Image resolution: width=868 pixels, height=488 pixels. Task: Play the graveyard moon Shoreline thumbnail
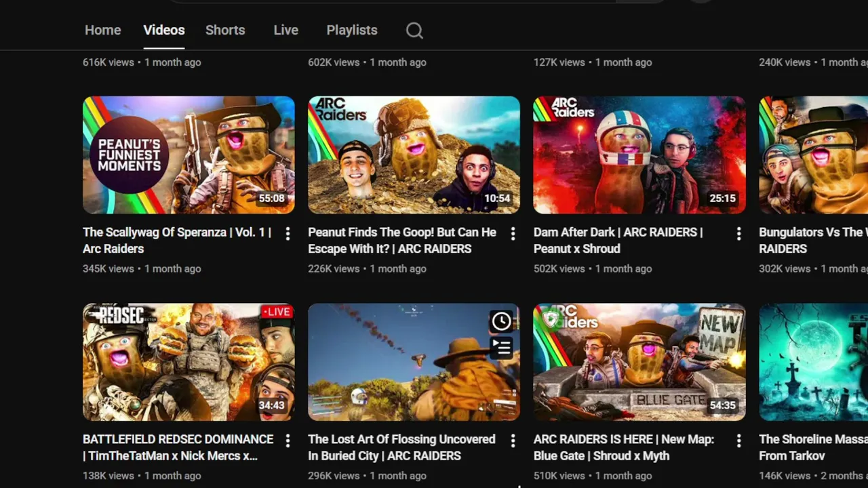pyautogui.click(x=813, y=362)
